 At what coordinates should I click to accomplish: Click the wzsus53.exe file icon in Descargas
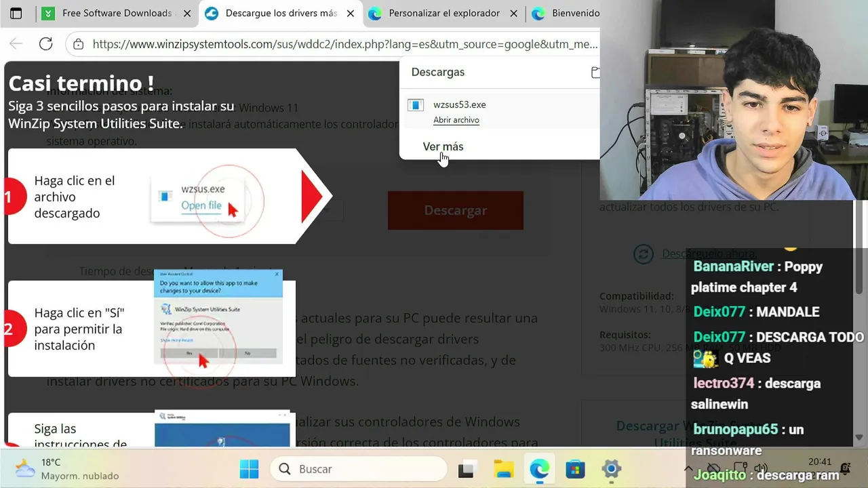416,105
